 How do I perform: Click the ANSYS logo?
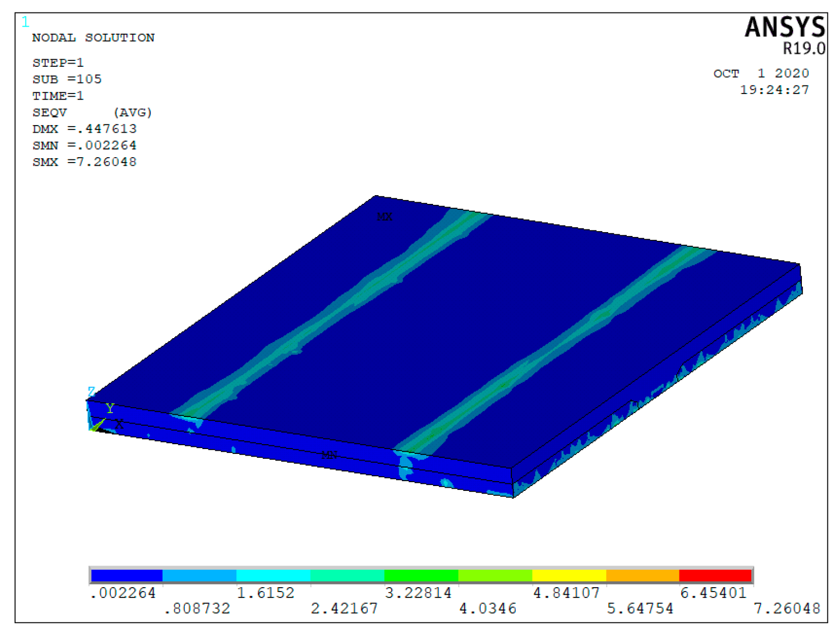[x=785, y=27]
